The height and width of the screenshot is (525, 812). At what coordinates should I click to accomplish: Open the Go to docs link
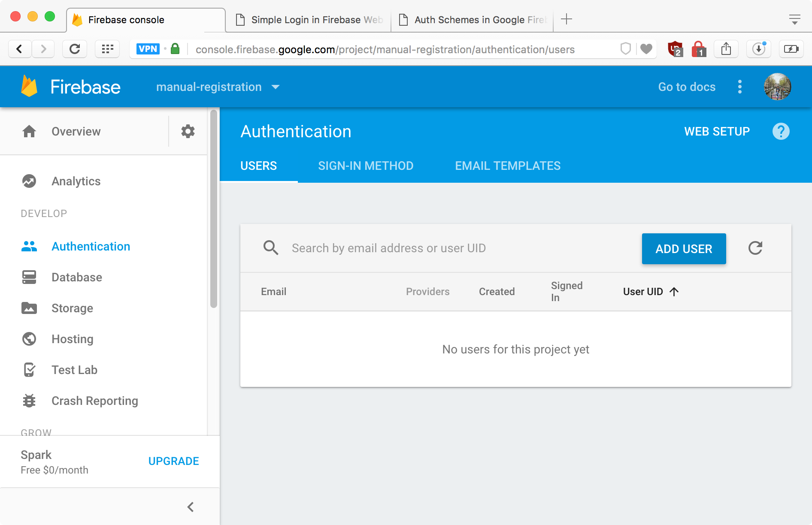[x=687, y=87]
